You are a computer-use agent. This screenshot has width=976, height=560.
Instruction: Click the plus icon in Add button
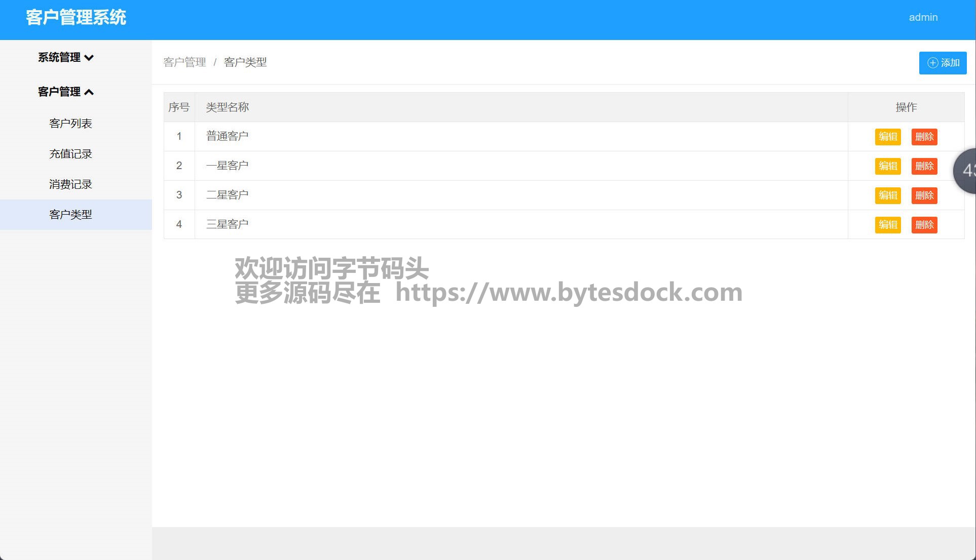(932, 63)
